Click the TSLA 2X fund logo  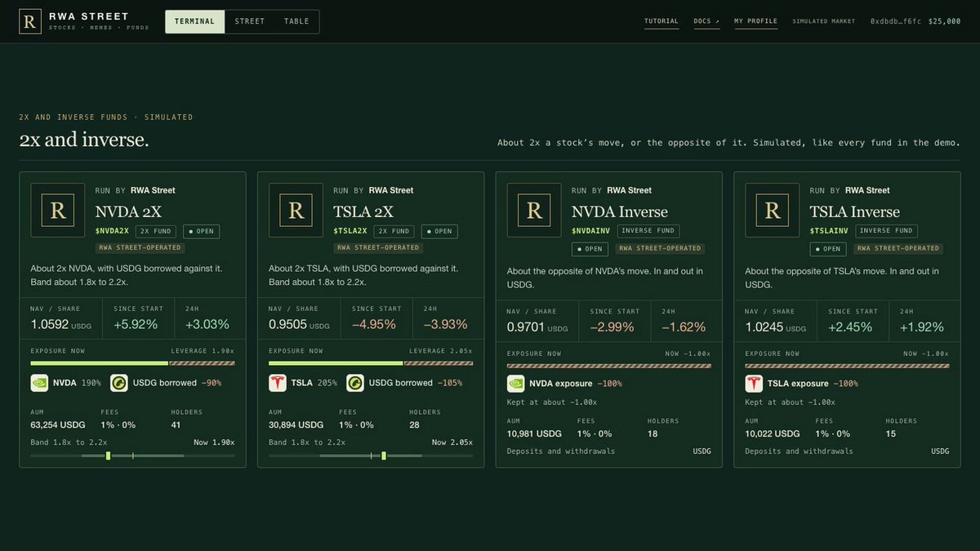pyautogui.click(x=296, y=211)
